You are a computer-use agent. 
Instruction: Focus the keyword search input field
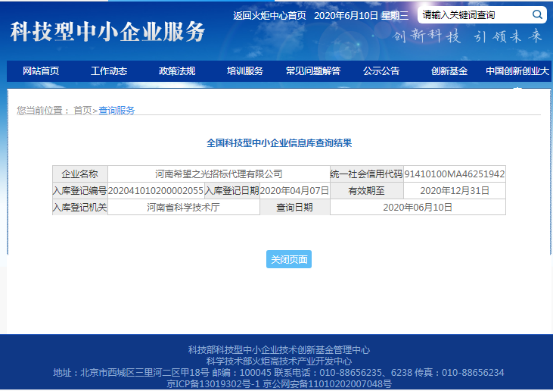coord(475,15)
